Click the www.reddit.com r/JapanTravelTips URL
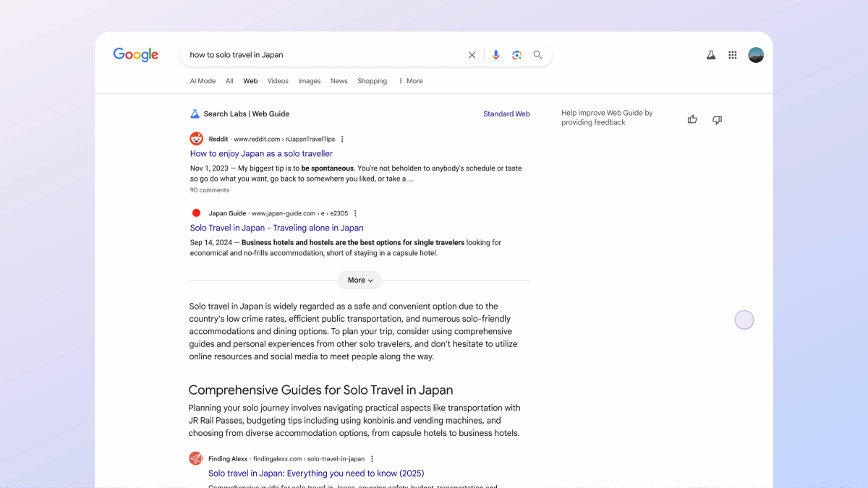The width and height of the screenshot is (868, 488). point(284,139)
